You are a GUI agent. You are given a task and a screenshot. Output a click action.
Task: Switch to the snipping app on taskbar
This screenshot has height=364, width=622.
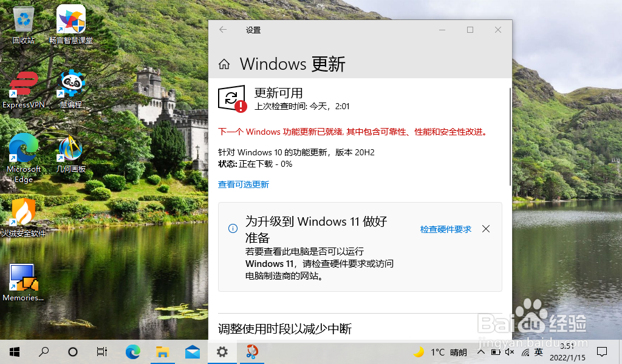pos(252,352)
